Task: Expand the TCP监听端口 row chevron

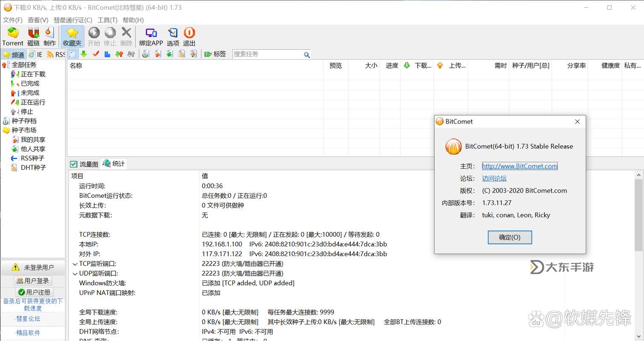Action: pyautogui.click(x=75, y=264)
